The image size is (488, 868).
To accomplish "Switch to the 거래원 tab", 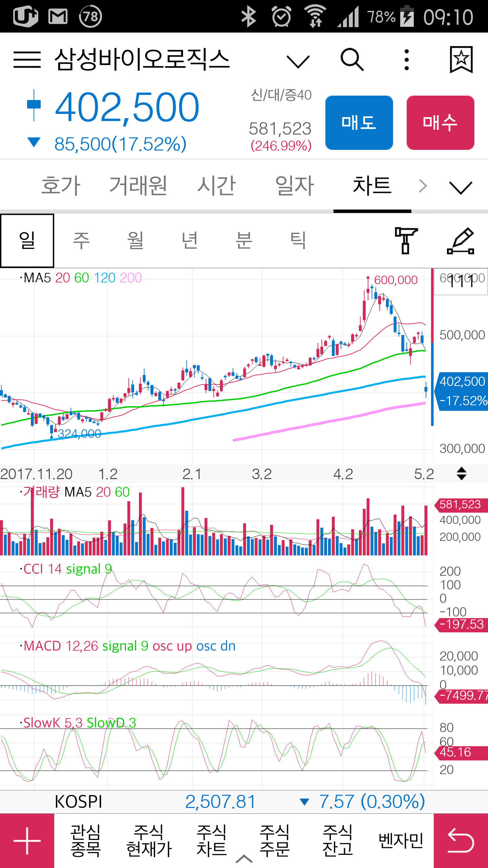I will 138,185.
